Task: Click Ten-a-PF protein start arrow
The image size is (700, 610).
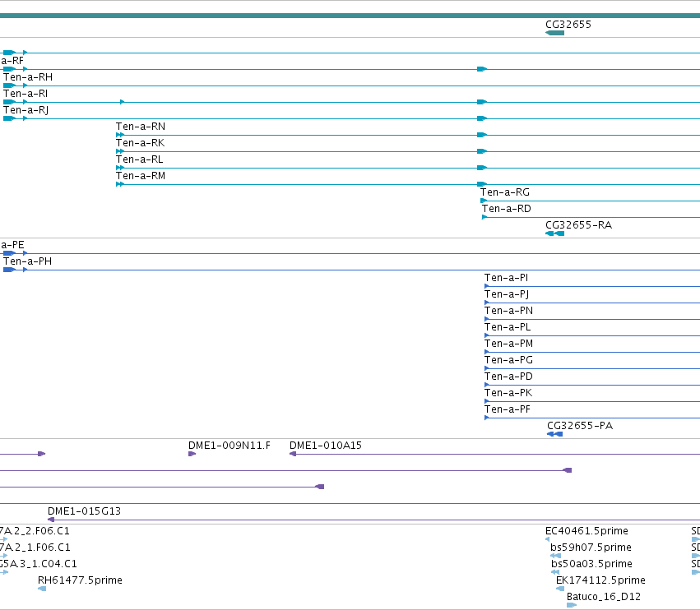Action: (x=487, y=418)
